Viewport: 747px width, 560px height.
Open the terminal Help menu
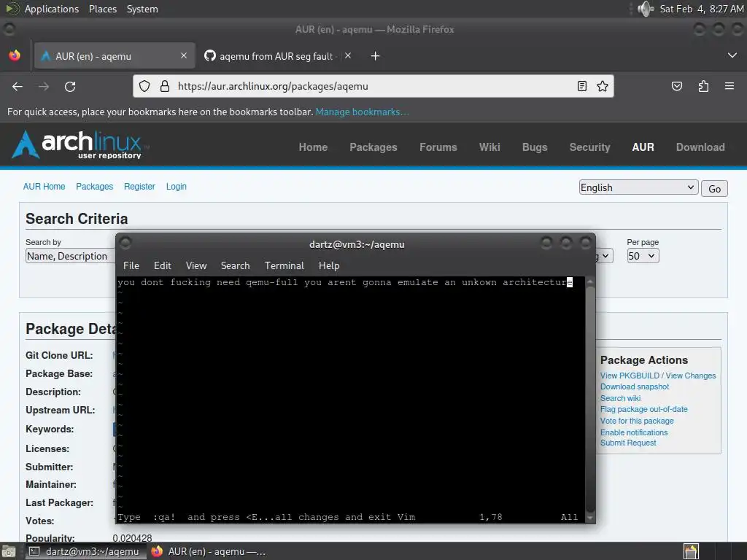[329, 265]
